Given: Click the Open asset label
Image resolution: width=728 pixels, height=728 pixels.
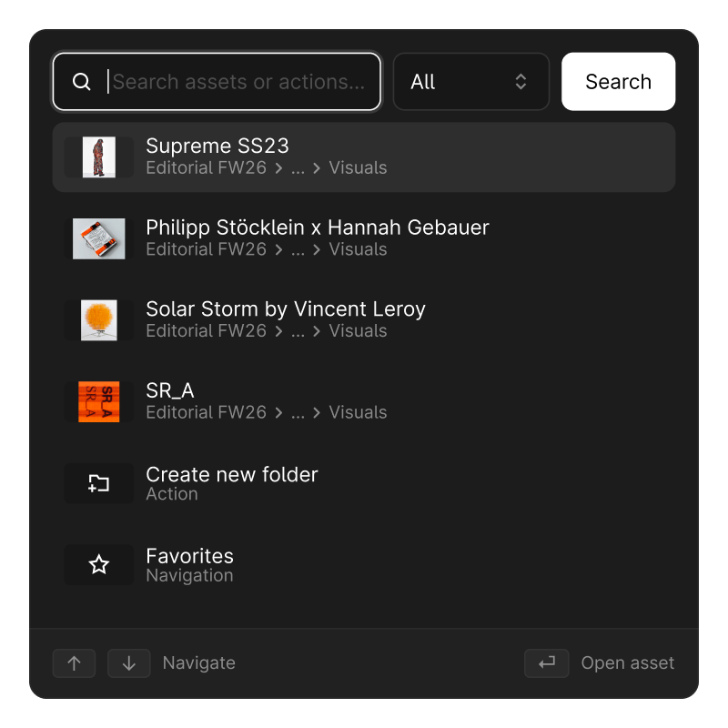Looking at the screenshot, I should pos(628,663).
